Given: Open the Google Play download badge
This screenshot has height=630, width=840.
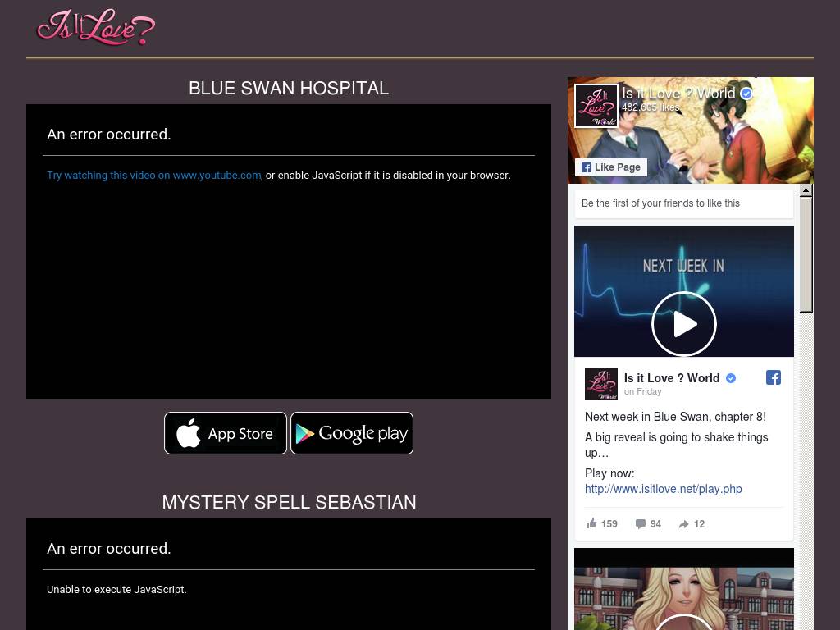Looking at the screenshot, I should (352, 433).
